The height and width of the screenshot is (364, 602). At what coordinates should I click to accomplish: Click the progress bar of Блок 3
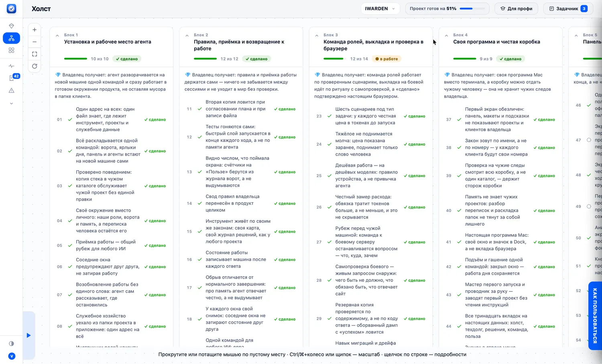point(335,59)
